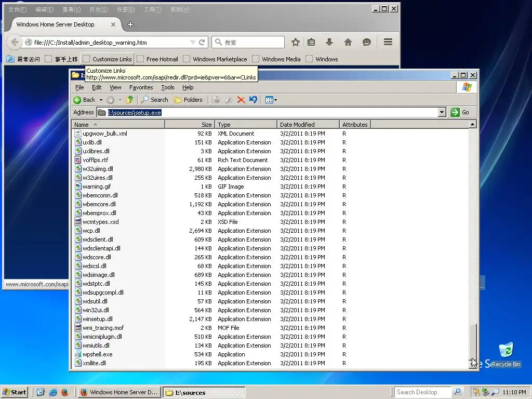Image resolution: width=532 pixels, height=399 pixels.
Task: Close the Windows Home Server Desktop tab
Action: [113, 24]
